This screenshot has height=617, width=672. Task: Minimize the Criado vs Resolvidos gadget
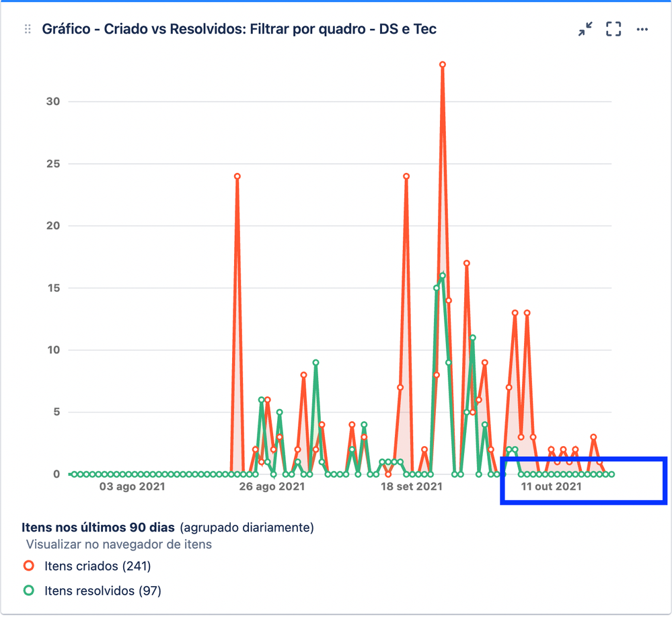point(585,29)
